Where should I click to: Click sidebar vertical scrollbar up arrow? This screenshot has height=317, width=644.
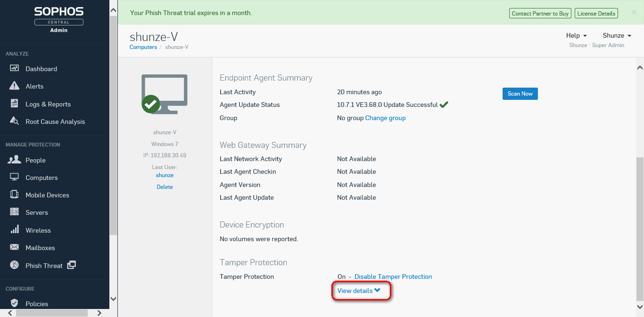click(x=113, y=9)
